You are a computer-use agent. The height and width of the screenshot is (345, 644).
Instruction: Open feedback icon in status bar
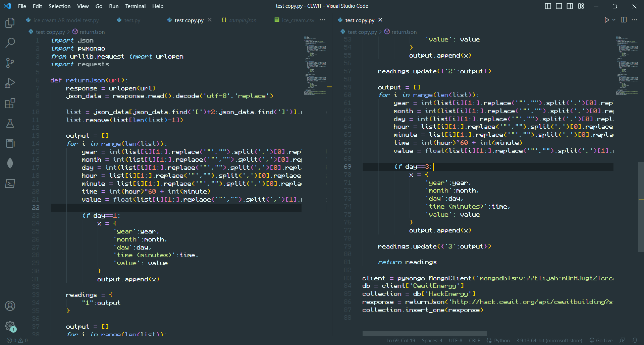[623, 340]
